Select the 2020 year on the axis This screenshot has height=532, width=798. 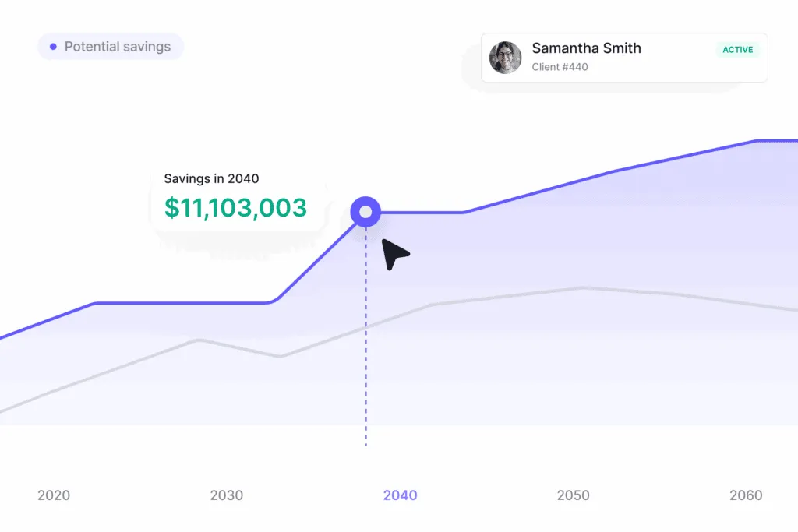54,495
